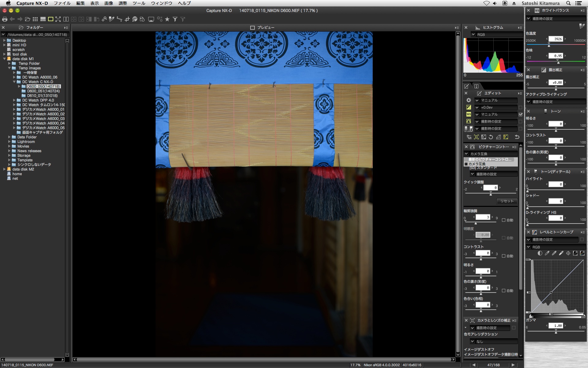Go to next image in status bar
Screen dimensions: 588x368
point(513,365)
